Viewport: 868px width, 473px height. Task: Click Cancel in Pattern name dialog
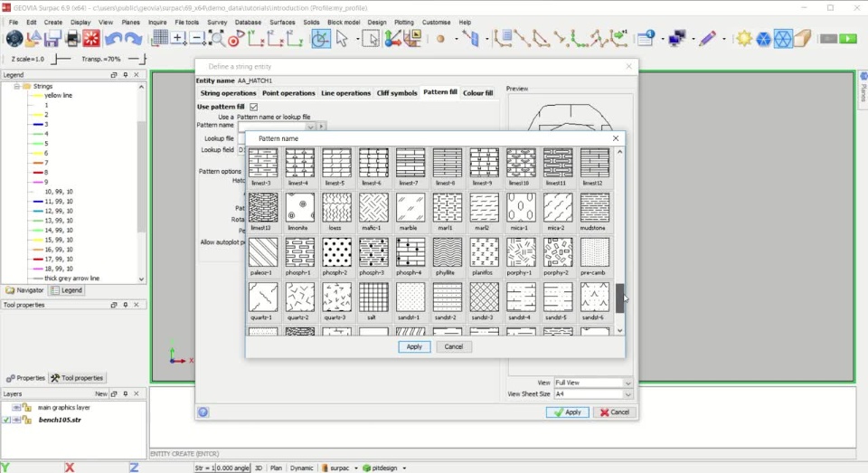click(x=453, y=346)
